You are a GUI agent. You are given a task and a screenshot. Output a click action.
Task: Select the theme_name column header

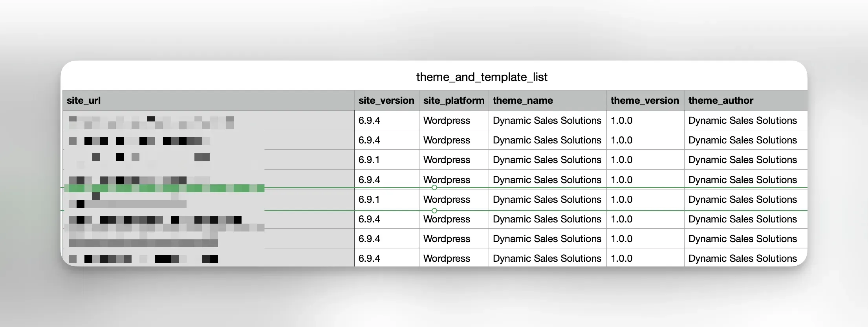click(548, 100)
